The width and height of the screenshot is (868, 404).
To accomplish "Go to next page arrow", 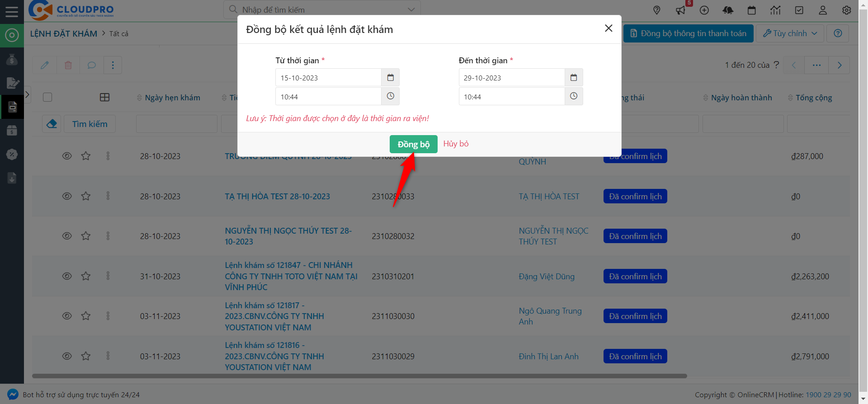I will [840, 65].
